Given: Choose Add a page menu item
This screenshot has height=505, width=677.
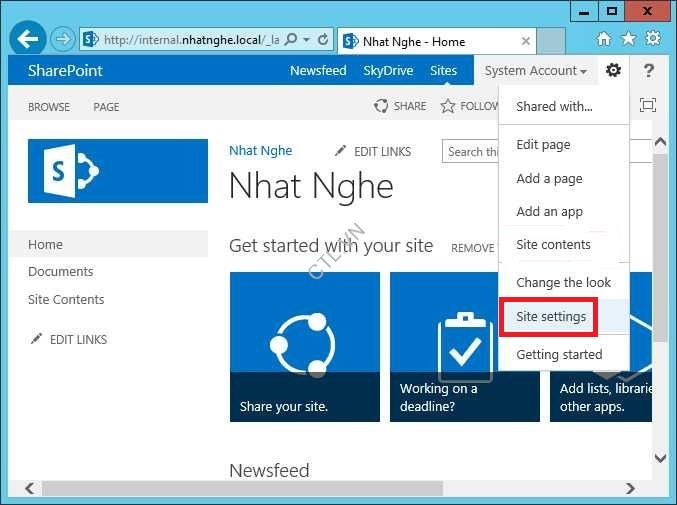Looking at the screenshot, I should tap(564, 178).
